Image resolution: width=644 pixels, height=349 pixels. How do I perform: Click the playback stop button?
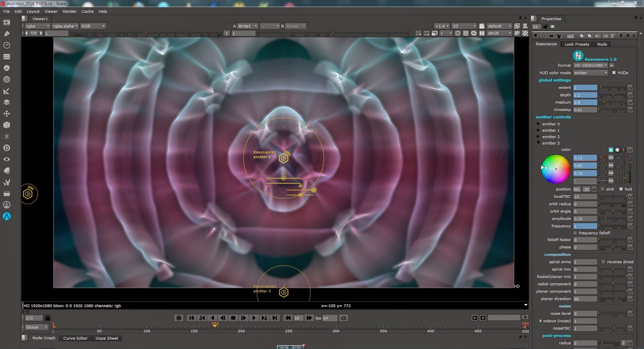coord(233,318)
